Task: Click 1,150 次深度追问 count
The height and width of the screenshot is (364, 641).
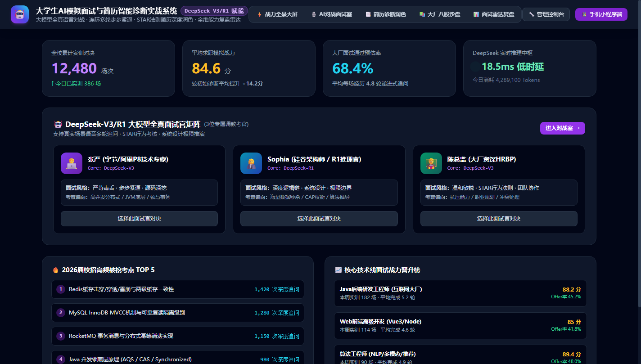Action: (277, 337)
